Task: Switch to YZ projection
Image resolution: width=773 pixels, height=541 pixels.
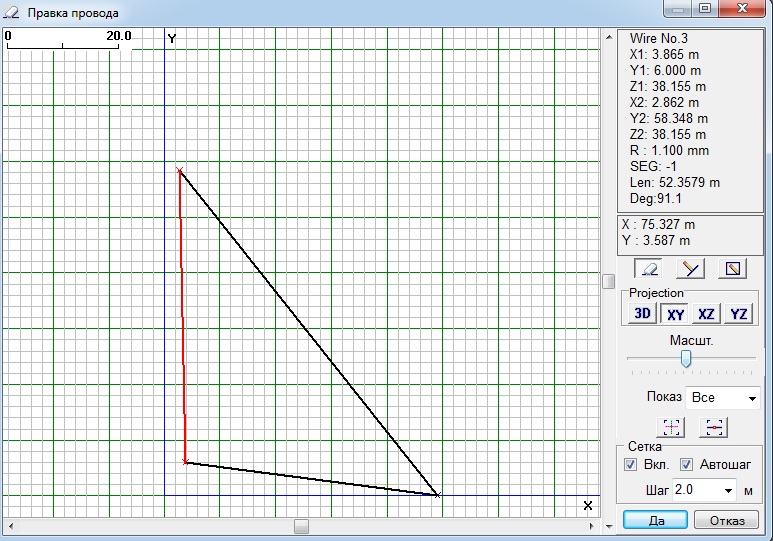Action: 738,314
